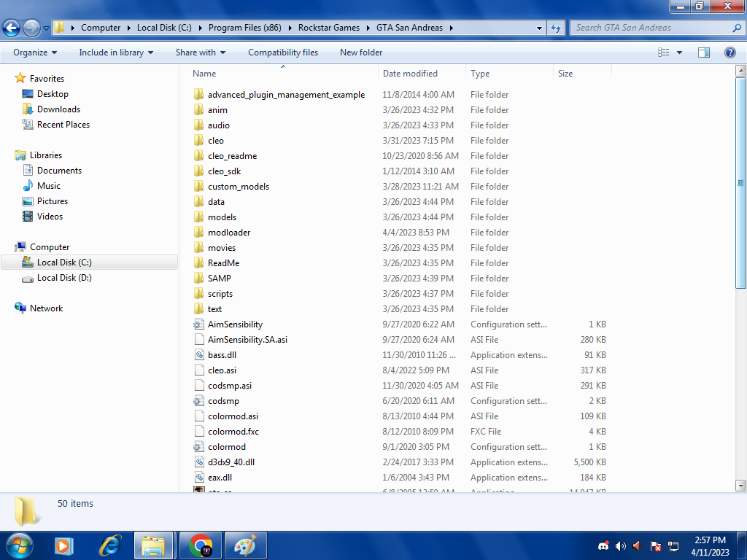The width and height of the screenshot is (747, 560).
Task: Open the Organize menu
Action: [35, 52]
